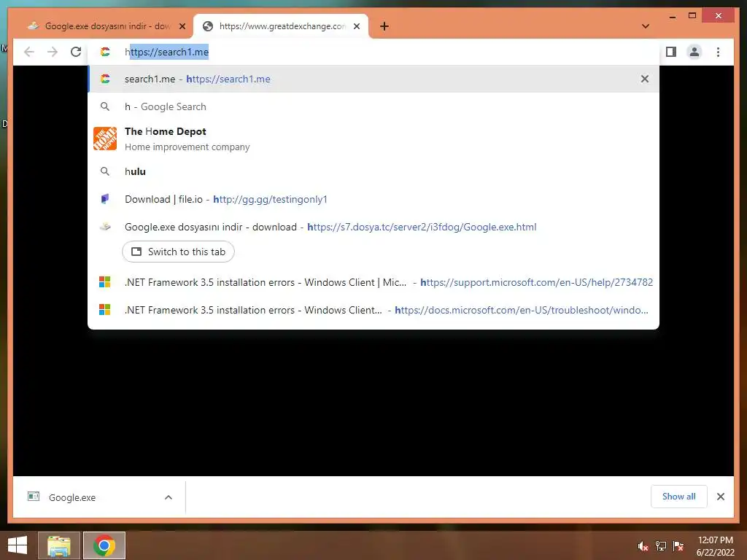Click The Home Depot logo suggestion
Image resolution: width=747 pixels, height=560 pixels.
tap(105, 139)
